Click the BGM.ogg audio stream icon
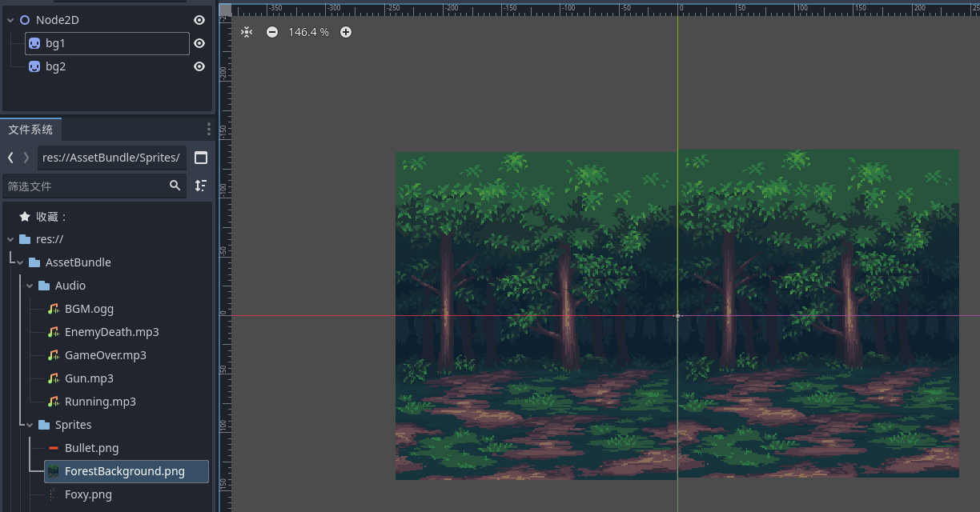The height and width of the screenshot is (512, 980). [x=54, y=309]
